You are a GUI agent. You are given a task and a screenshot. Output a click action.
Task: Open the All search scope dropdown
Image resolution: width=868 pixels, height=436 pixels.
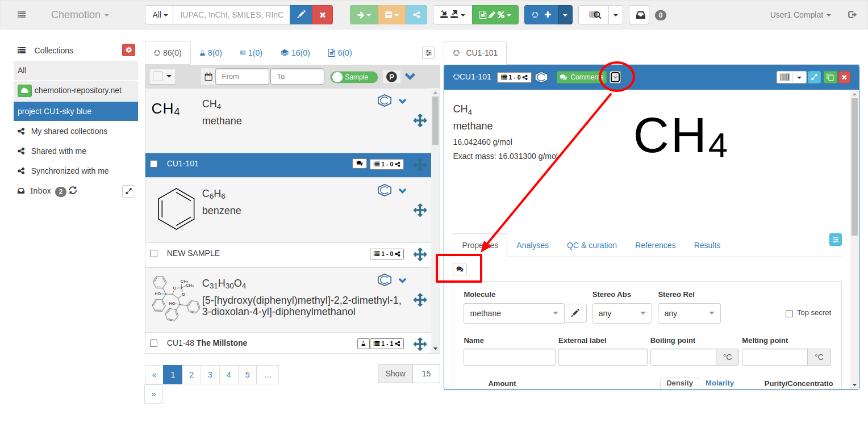pos(159,15)
